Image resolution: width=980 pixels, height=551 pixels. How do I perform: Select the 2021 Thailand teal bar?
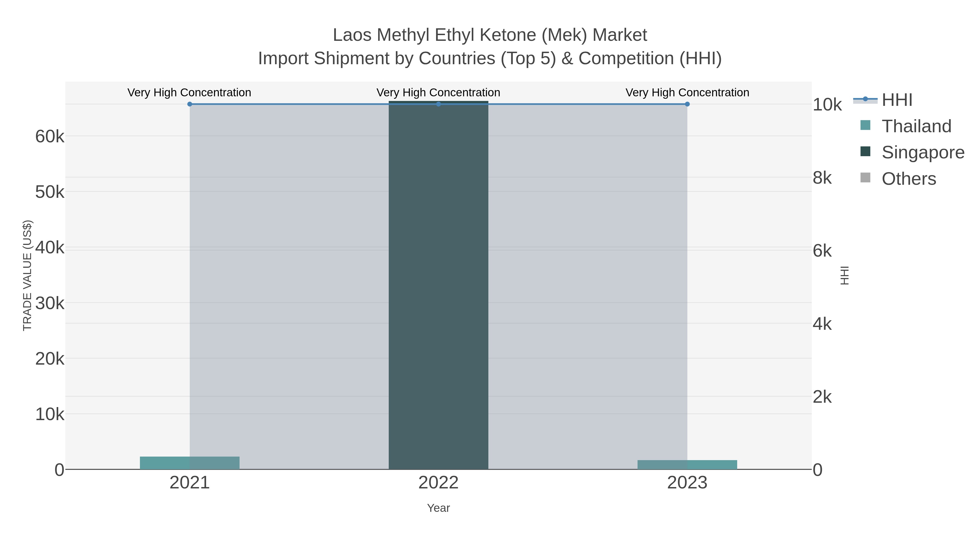pos(189,463)
